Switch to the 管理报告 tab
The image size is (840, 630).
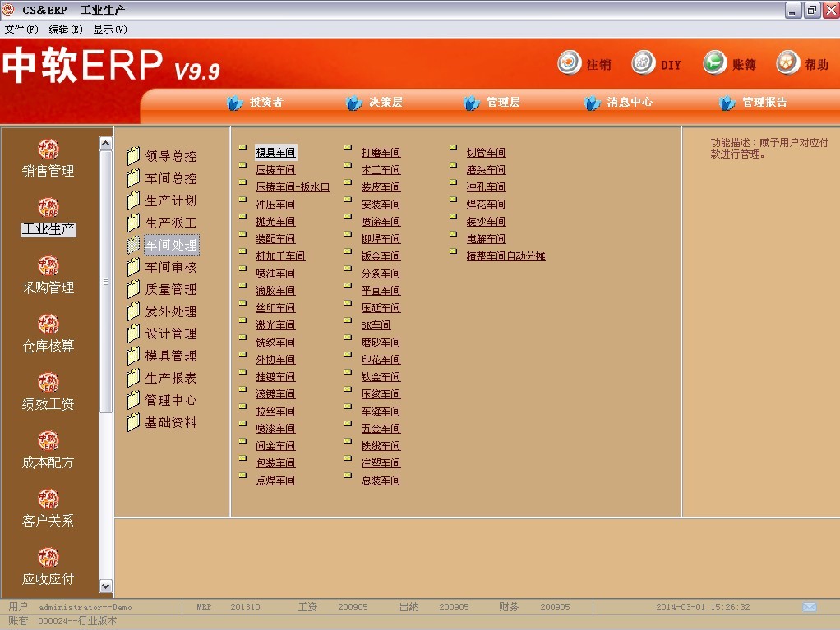(754, 103)
